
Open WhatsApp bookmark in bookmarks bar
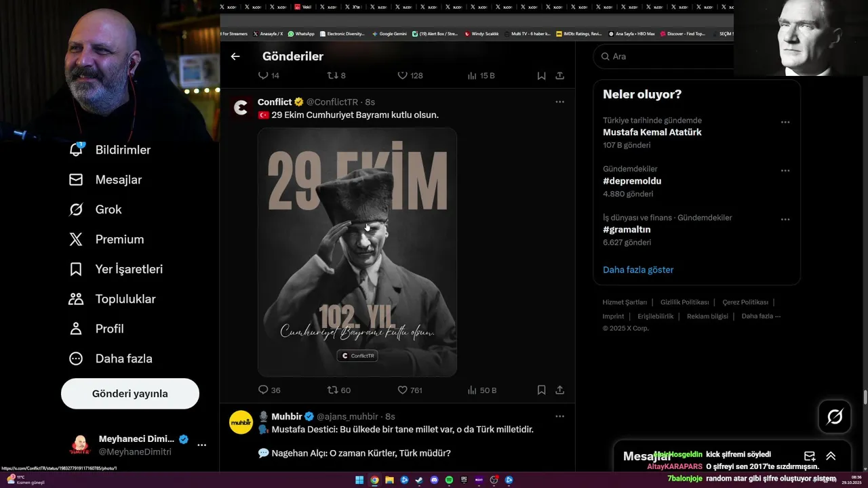[x=301, y=34]
